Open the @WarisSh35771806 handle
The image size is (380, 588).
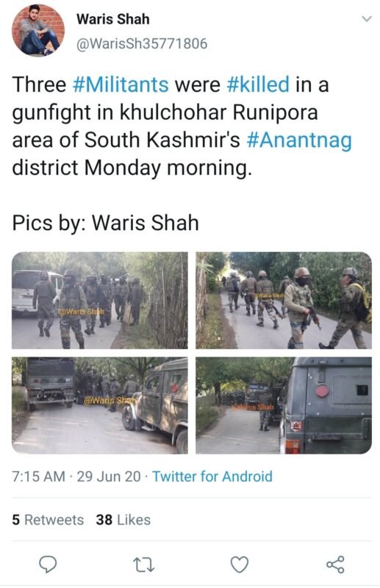(142, 43)
